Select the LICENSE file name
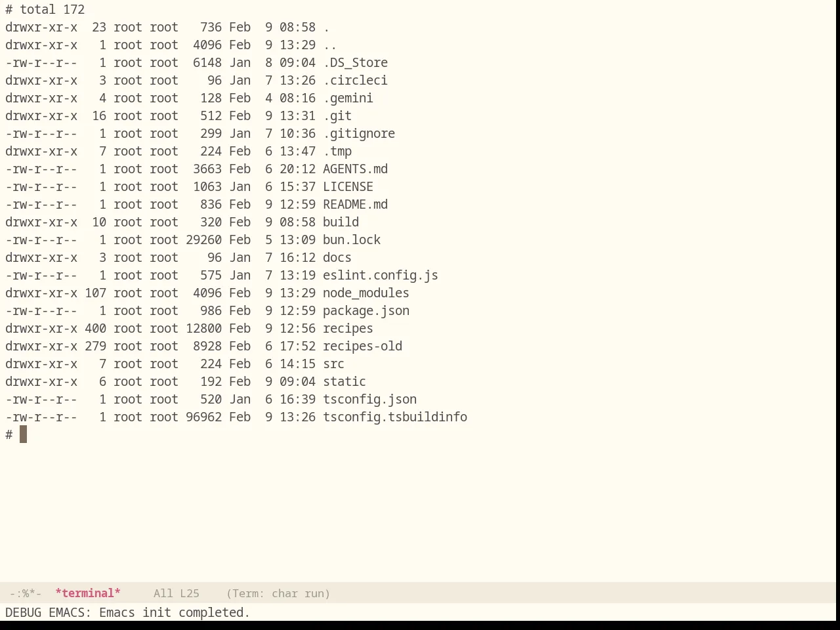Viewport: 840px width, 630px height. [348, 186]
